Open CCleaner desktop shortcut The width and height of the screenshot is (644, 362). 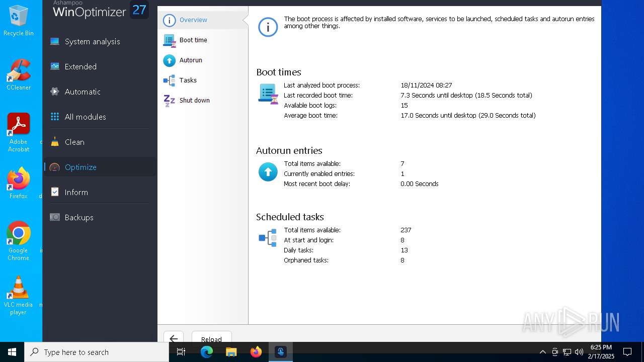19,75
